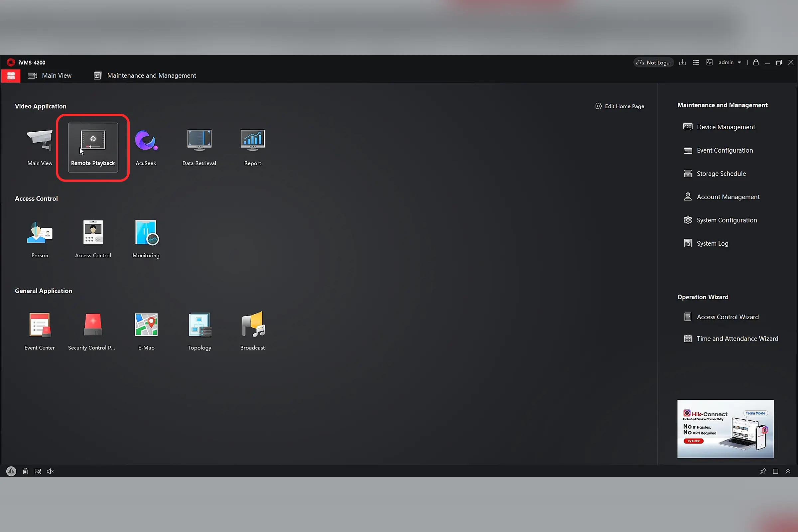Pin the bottom alarm panel
Image resolution: width=798 pixels, height=532 pixels.
coord(763,471)
